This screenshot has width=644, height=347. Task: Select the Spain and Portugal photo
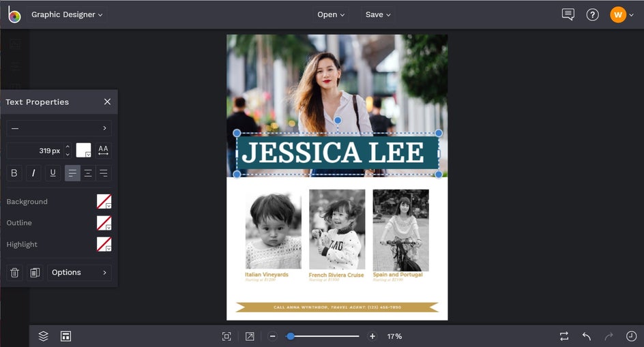(401, 230)
